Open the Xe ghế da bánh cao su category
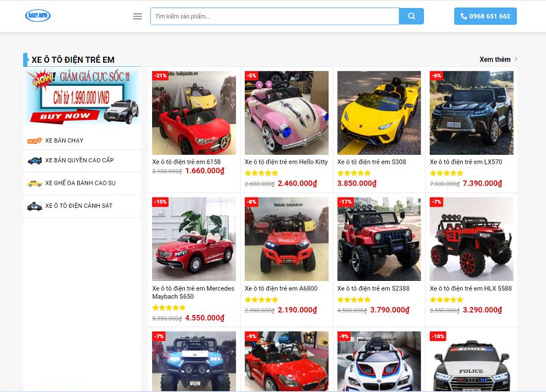The width and height of the screenshot is (546, 392). 81,183
